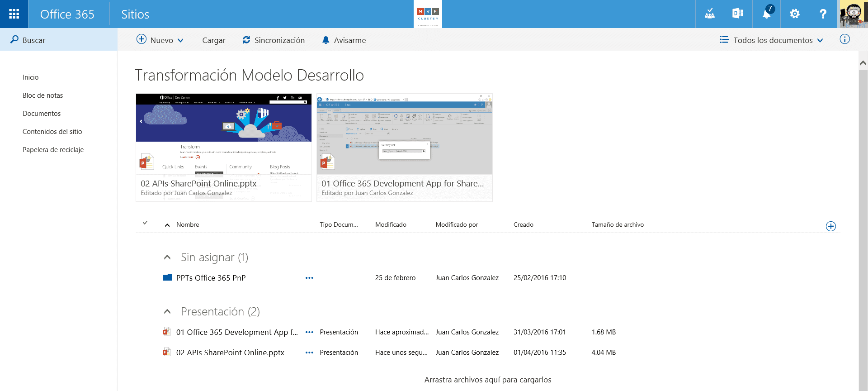Sort by the Tipo Docum... column header
868x391 pixels.
339,224
